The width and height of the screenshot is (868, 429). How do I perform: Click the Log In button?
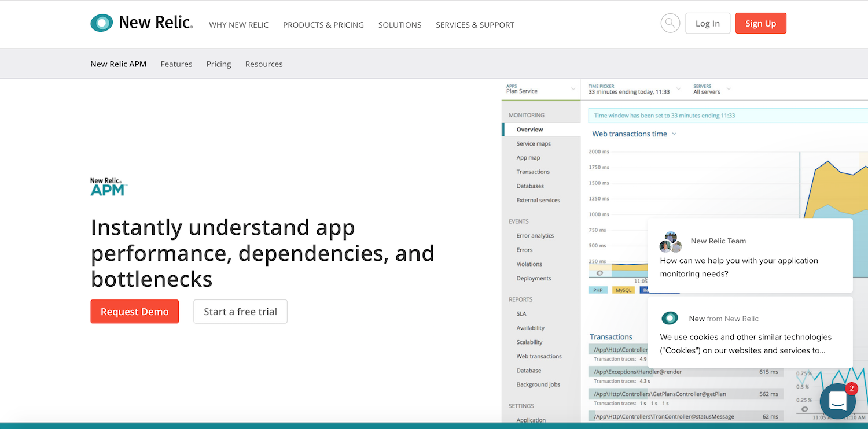[x=708, y=23]
